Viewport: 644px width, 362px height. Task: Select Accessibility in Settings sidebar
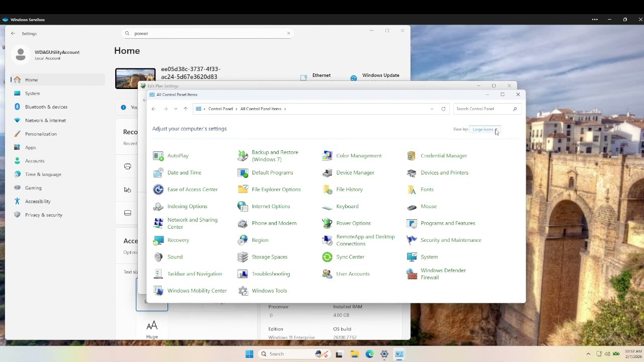tap(57, 202)
